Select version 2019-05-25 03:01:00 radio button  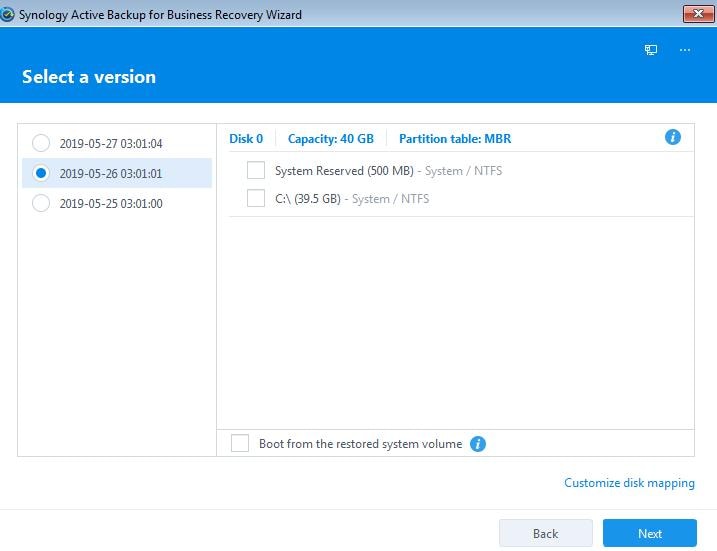41,203
